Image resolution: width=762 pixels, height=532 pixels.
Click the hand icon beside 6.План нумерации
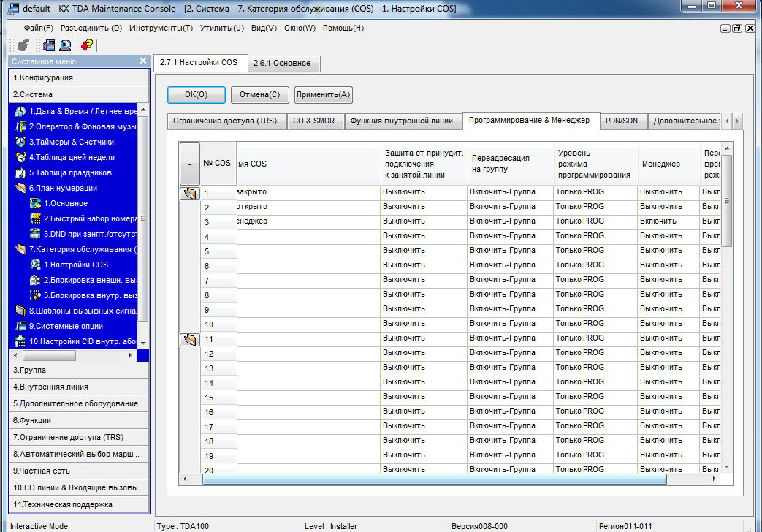(x=20, y=189)
